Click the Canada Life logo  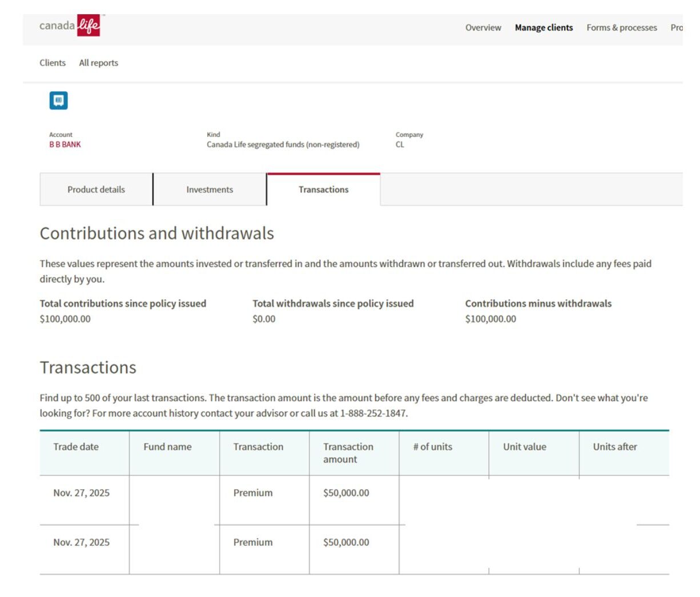69,26
